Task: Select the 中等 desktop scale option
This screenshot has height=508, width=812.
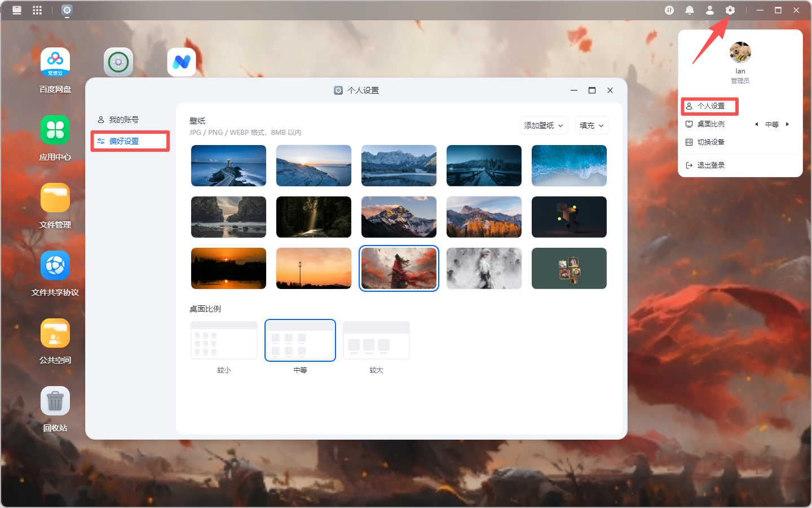Action: (x=300, y=340)
